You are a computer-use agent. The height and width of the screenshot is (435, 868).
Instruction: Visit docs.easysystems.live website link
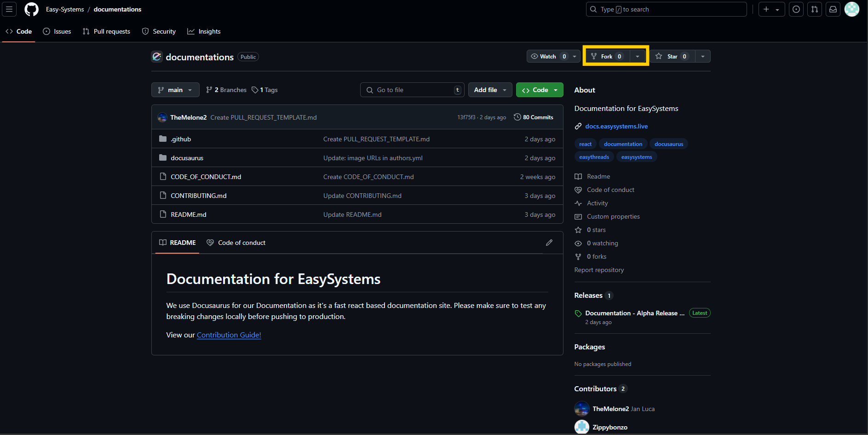616,126
